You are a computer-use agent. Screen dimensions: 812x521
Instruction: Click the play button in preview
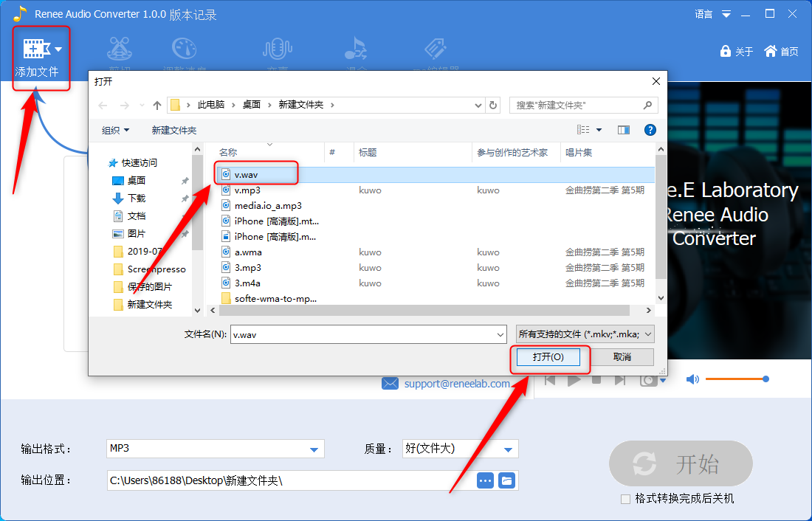[574, 381]
